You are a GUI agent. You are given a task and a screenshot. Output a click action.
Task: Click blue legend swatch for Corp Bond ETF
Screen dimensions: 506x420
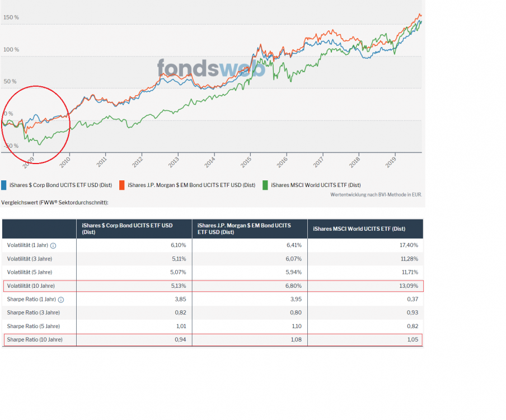[4, 185]
